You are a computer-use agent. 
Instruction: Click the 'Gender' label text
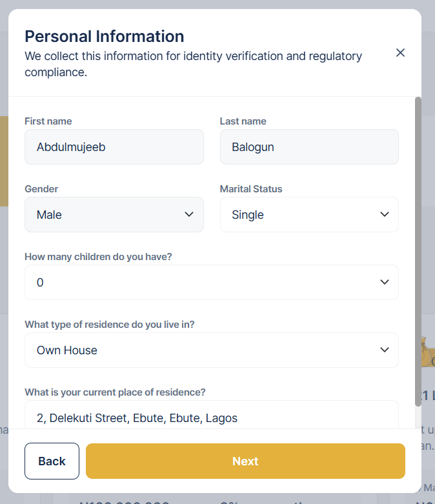tap(41, 189)
